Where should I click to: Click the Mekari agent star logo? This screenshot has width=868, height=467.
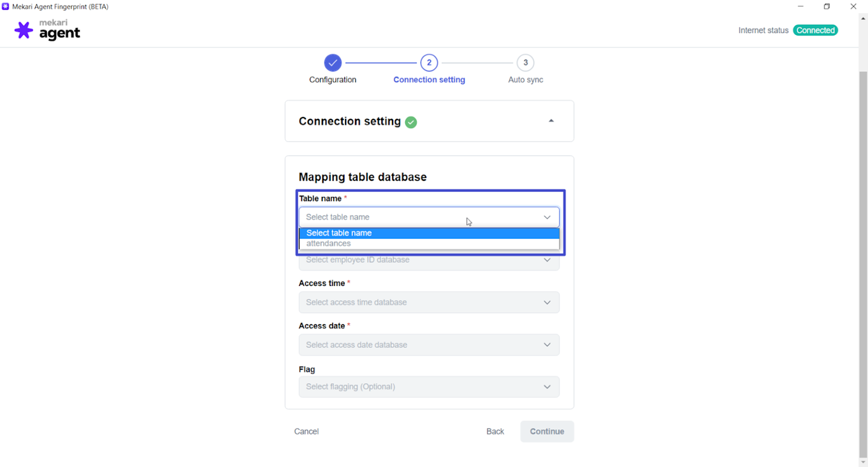click(23, 30)
